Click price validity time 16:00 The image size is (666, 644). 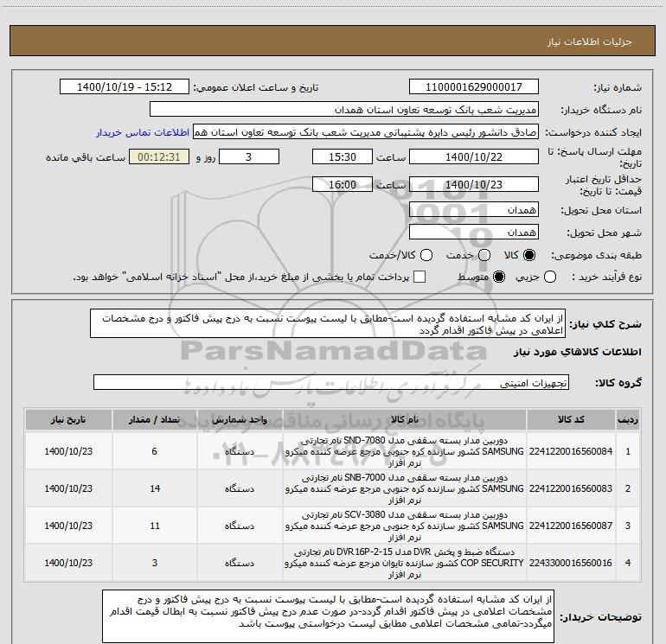pyautogui.click(x=343, y=185)
